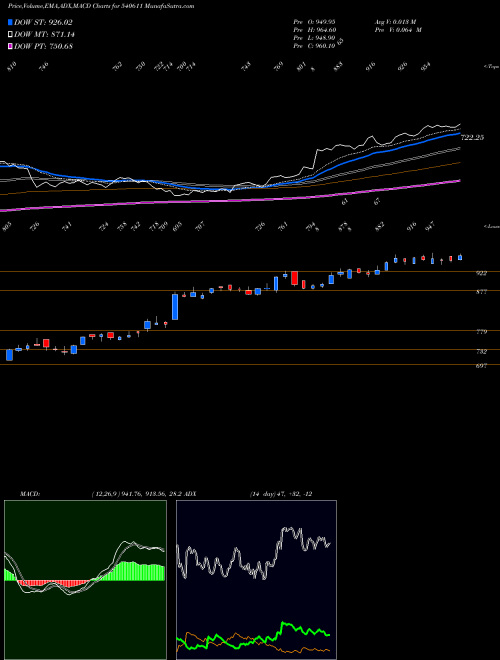Viewport: 500px width, 660px height.
Task: Click the ADX indicator panel
Action: [256, 580]
